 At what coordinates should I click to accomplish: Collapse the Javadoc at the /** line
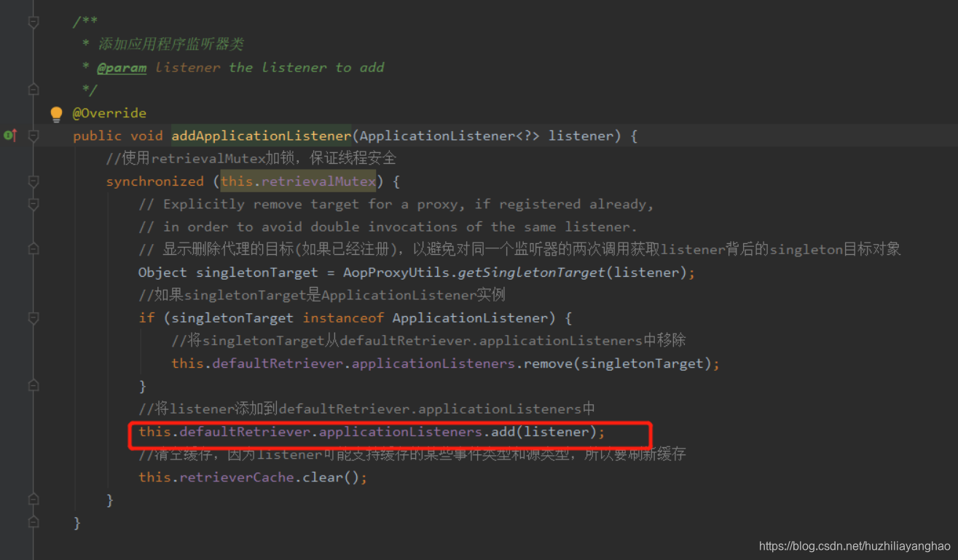coord(33,23)
